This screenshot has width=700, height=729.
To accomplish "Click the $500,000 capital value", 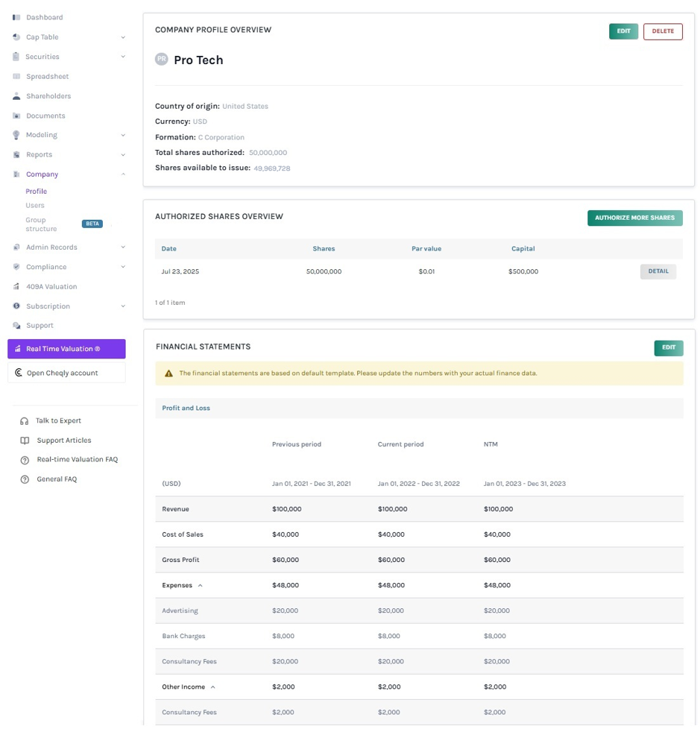I will pos(523,271).
